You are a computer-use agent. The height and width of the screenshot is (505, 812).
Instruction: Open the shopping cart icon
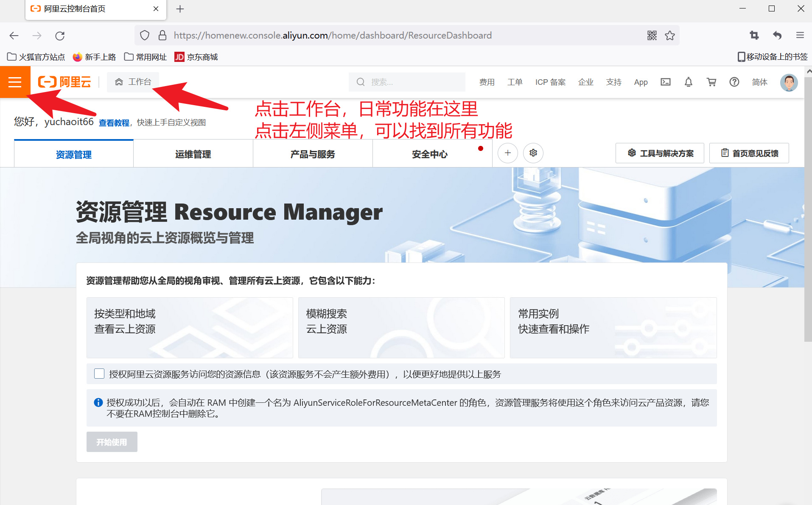coord(711,82)
